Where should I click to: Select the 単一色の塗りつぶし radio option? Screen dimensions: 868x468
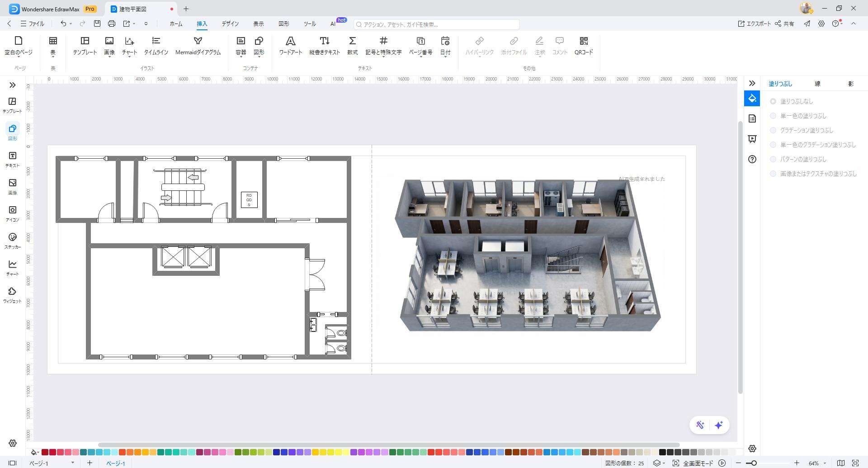[x=773, y=116]
